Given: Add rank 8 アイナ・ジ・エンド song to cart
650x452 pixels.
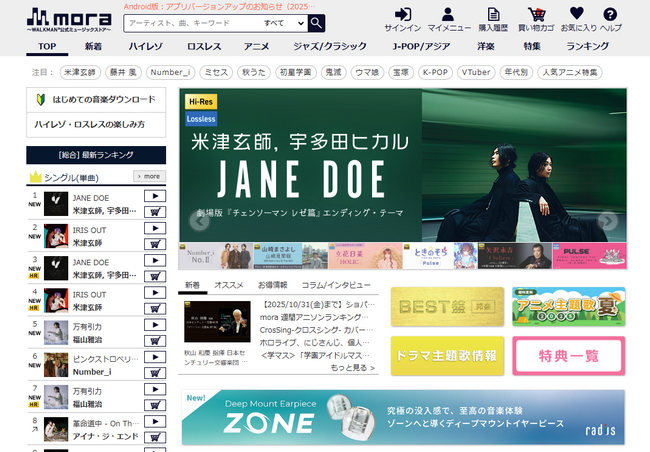Looking at the screenshot, I should click(155, 437).
